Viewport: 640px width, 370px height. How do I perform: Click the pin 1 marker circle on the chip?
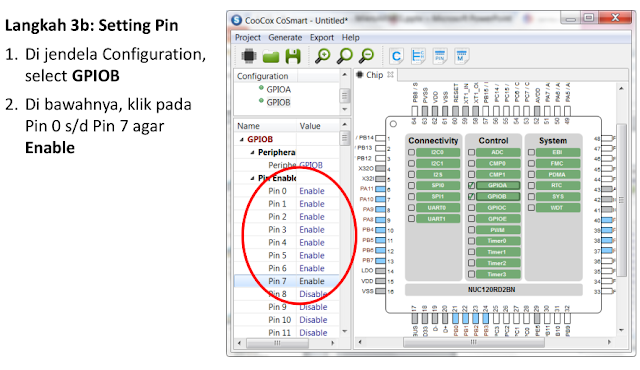pyautogui.click(x=393, y=124)
